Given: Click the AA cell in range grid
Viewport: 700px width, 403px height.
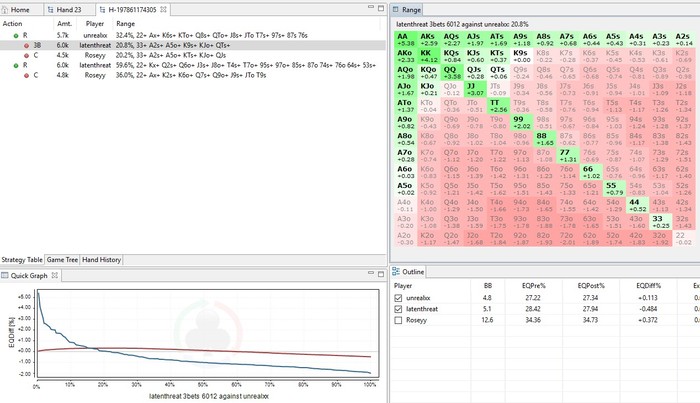Looking at the screenshot, I should (406, 40).
